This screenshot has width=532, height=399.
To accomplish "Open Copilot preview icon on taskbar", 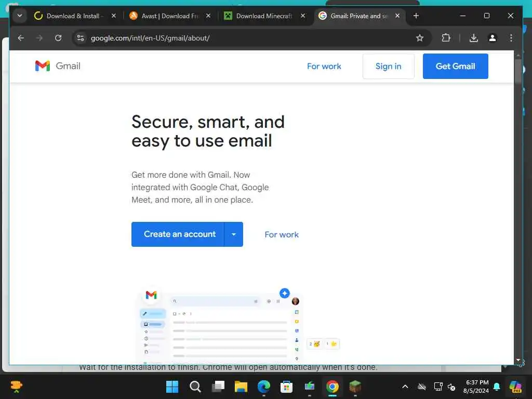I will (x=515, y=387).
